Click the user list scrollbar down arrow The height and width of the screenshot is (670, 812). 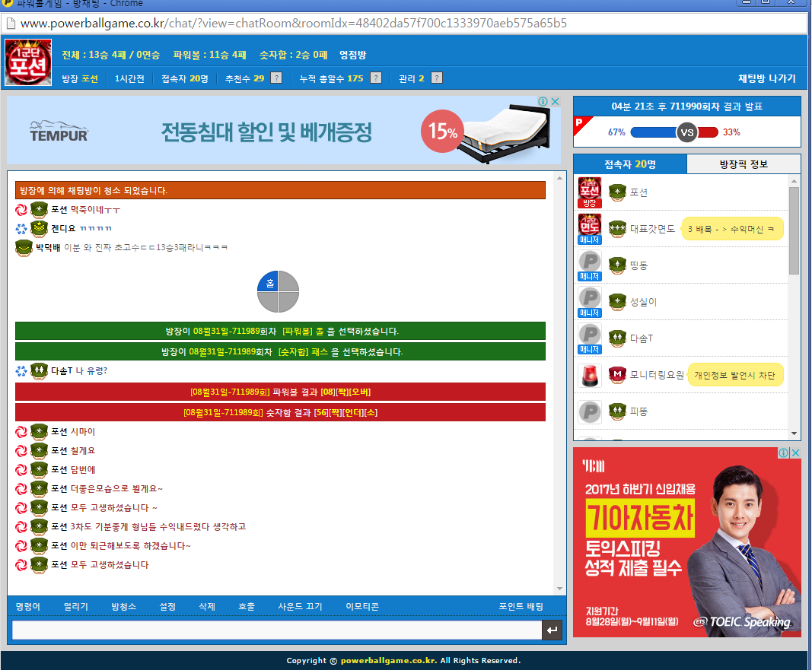(794, 433)
